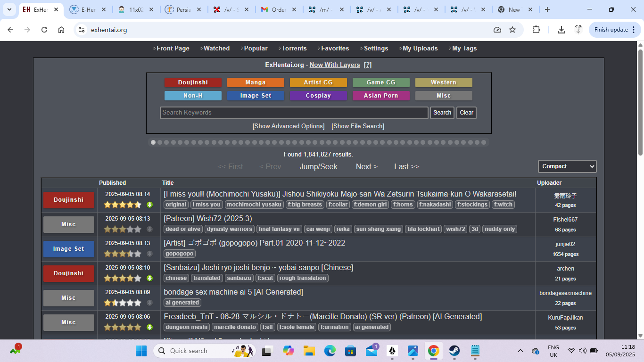Click the Search Keywords input field
Screen dimensions: 644x362
point(294,113)
